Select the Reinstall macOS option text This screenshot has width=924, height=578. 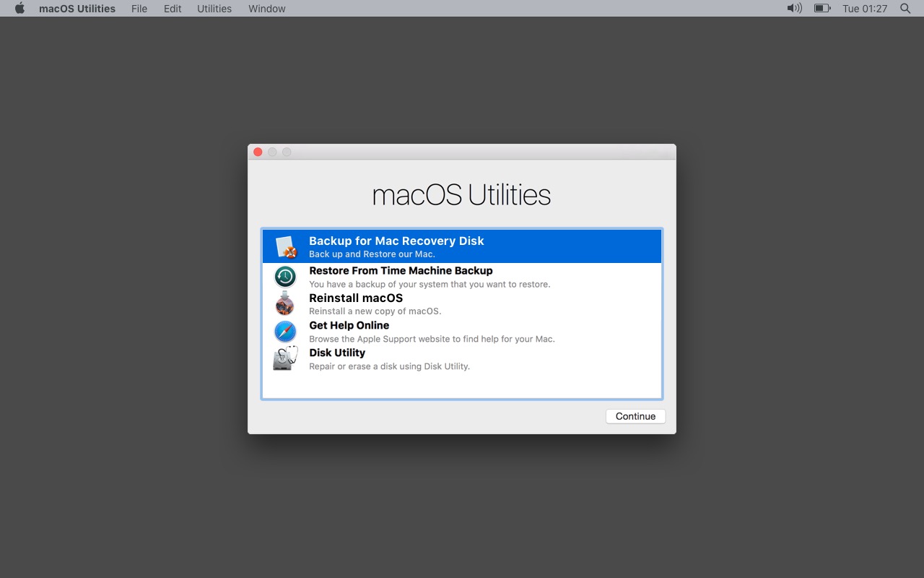click(x=356, y=298)
